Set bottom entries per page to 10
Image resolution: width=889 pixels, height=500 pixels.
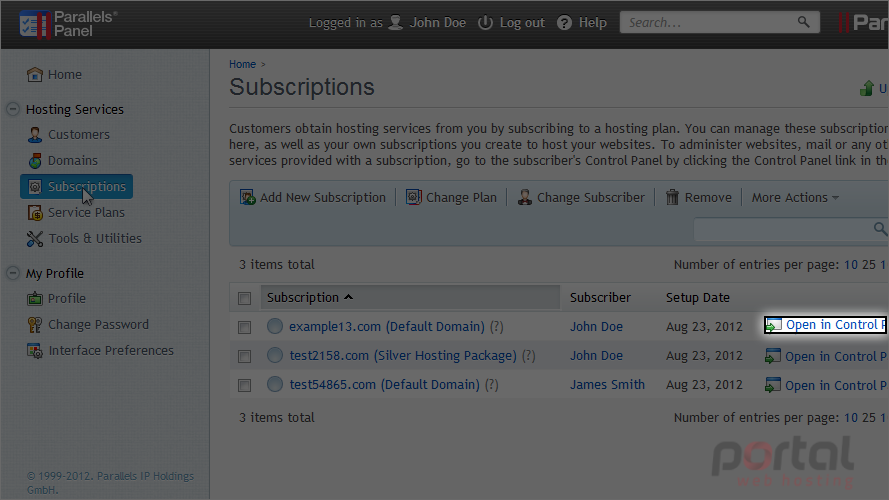point(850,417)
